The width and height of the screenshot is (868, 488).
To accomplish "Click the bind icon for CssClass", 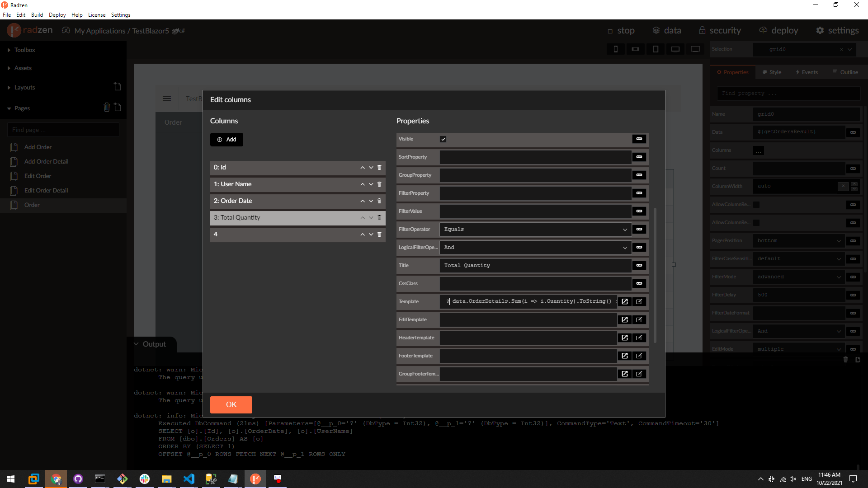I will coord(639,283).
